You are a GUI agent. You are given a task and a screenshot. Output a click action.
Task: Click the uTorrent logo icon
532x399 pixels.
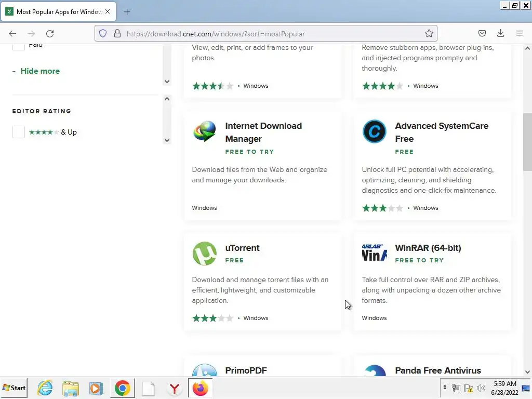205,254
